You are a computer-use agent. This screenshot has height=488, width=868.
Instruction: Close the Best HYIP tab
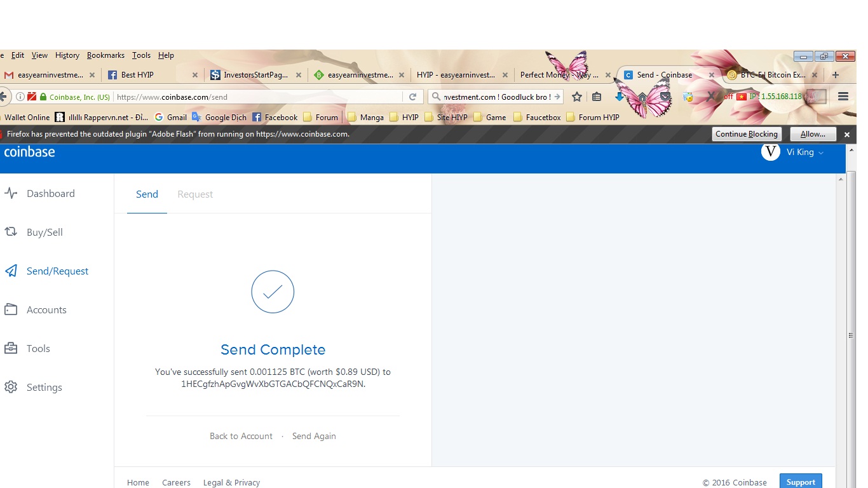[x=195, y=75]
